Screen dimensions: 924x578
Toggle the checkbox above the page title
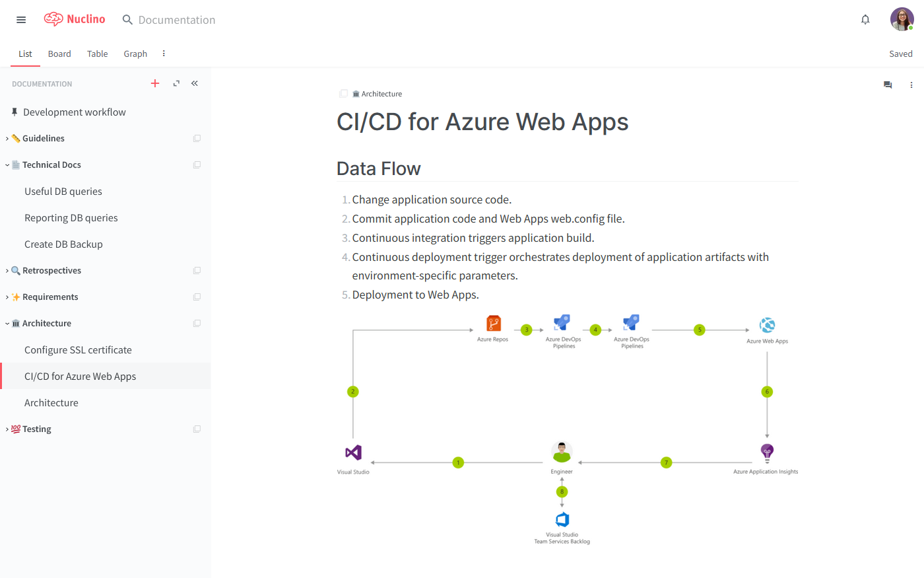[x=343, y=94]
